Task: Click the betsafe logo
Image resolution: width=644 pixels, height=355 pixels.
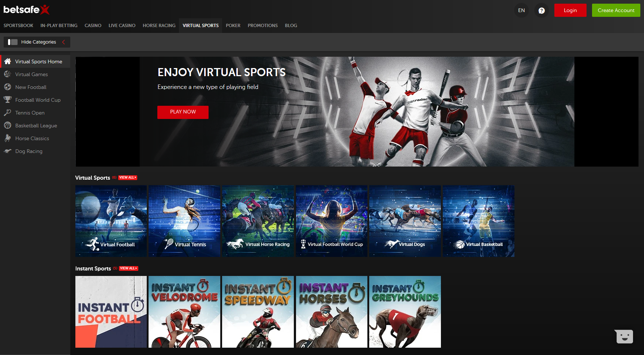Action: pos(26,10)
